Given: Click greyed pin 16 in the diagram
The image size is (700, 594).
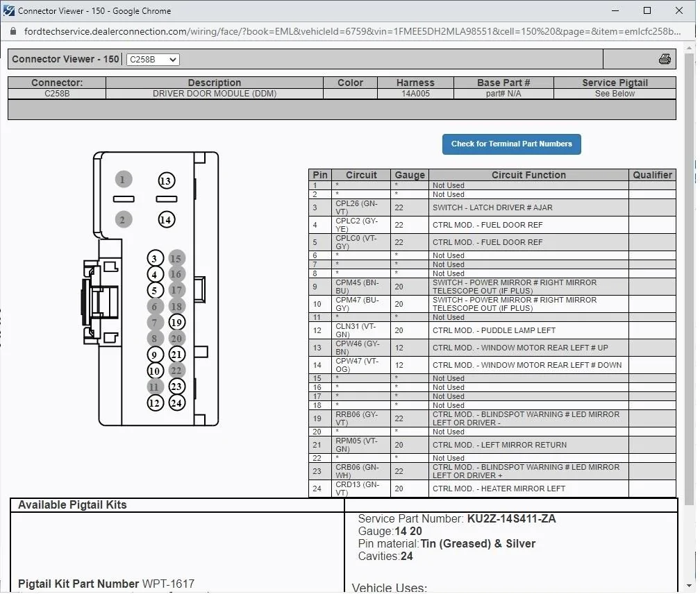Looking at the screenshot, I should coord(177,274).
